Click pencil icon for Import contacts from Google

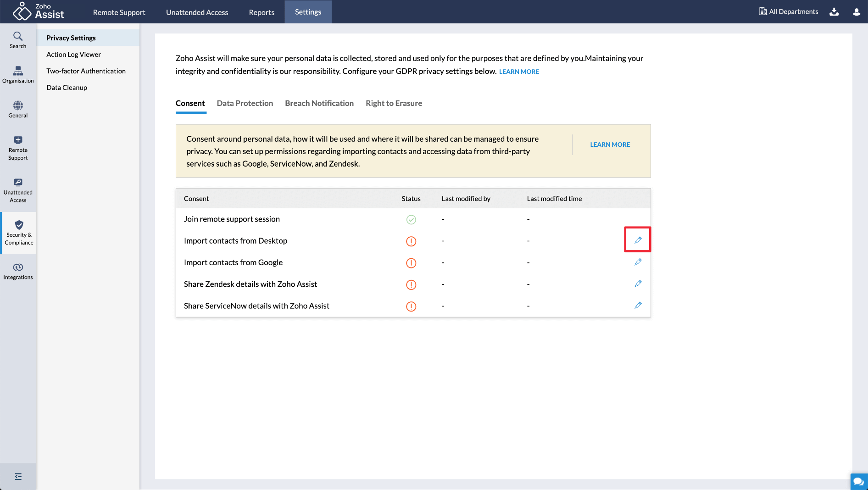pos(638,262)
